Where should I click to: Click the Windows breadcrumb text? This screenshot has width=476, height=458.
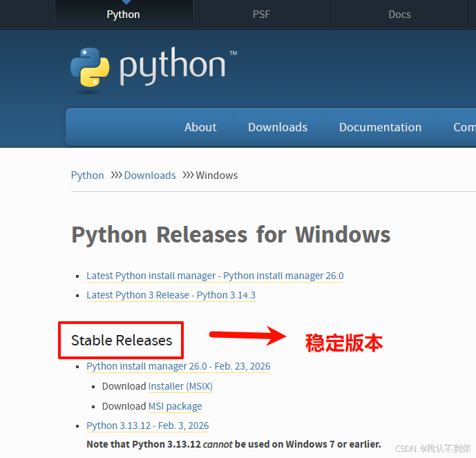[x=217, y=175]
